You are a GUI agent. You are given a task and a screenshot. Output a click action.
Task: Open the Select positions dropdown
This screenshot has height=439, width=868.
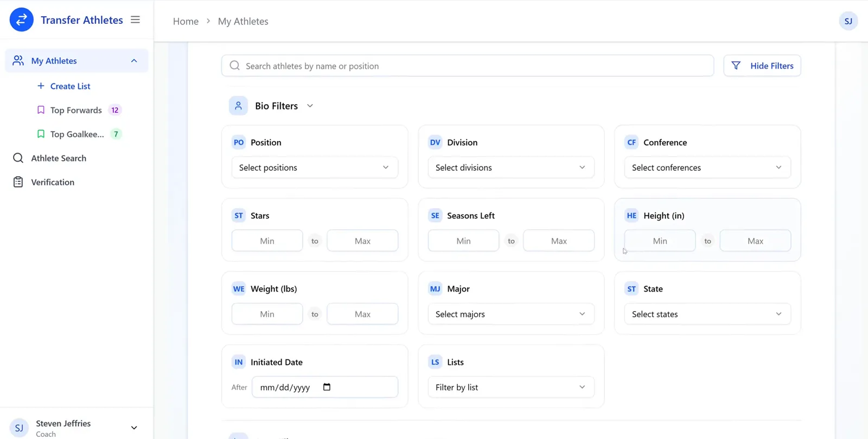(315, 167)
